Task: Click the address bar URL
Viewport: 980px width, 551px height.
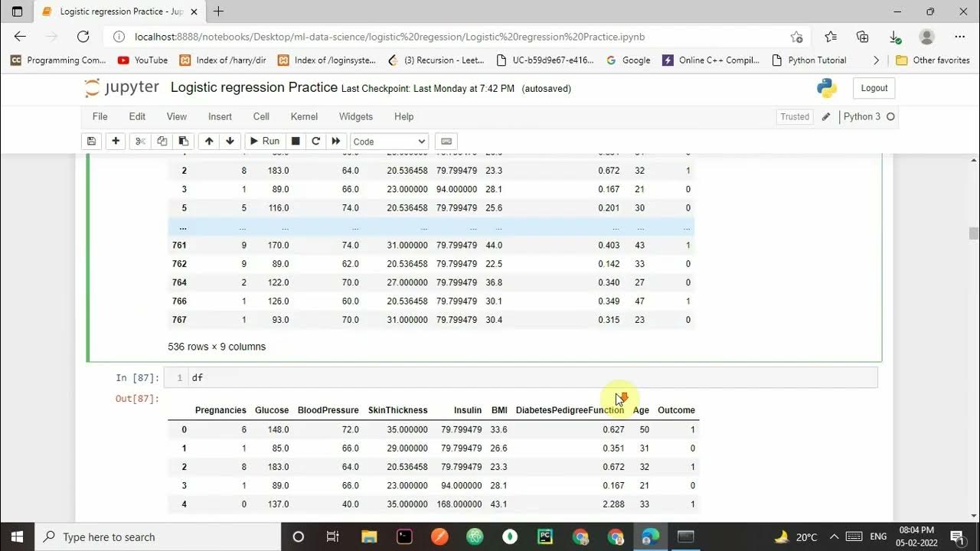Action: pos(390,37)
